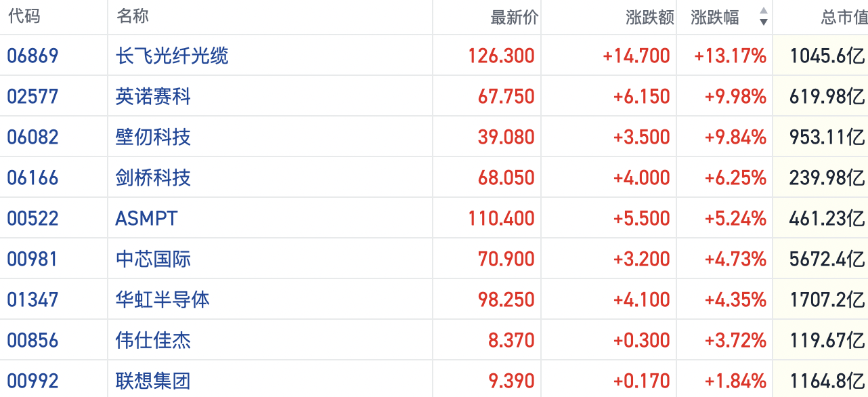Sort table by 名称 column header
This screenshot has height=397, width=868.
pos(133,17)
